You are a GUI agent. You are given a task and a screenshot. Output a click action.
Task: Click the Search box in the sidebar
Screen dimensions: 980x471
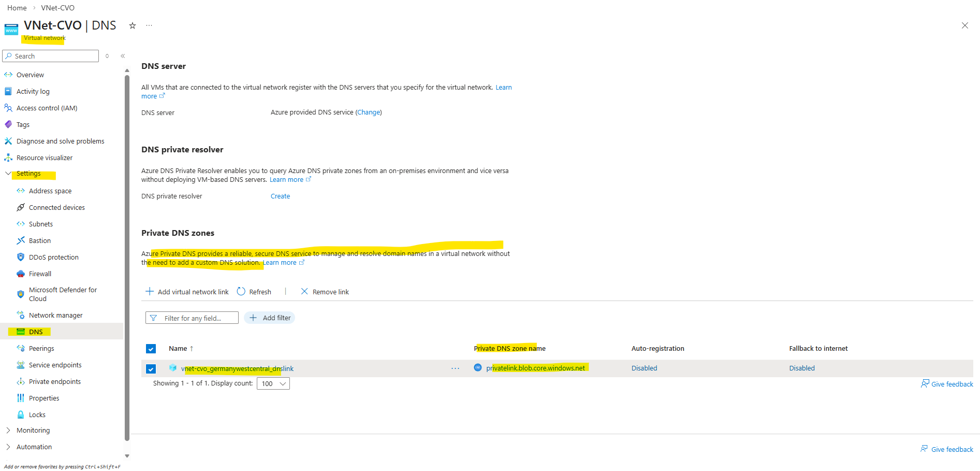coord(50,56)
